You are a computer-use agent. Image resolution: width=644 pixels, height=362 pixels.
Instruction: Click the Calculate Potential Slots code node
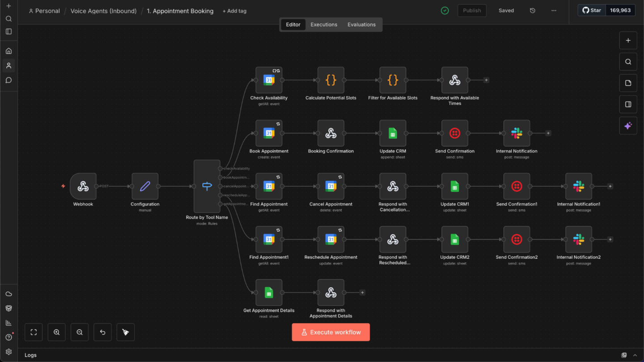pos(331,80)
